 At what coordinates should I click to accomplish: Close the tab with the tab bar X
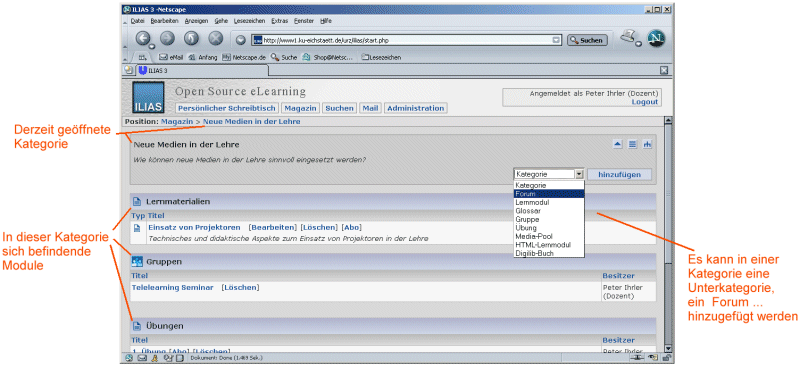664,70
